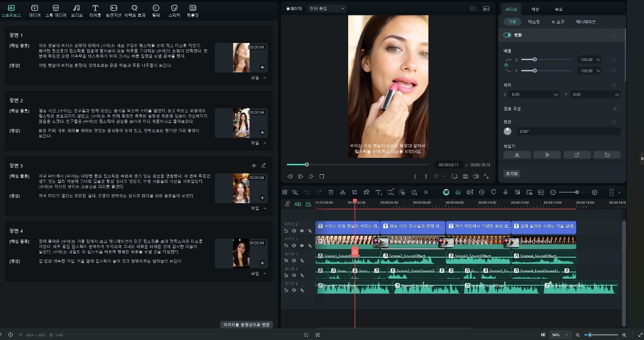
Task: Zoom in timeline with plus icon
Action: (x=594, y=192)
